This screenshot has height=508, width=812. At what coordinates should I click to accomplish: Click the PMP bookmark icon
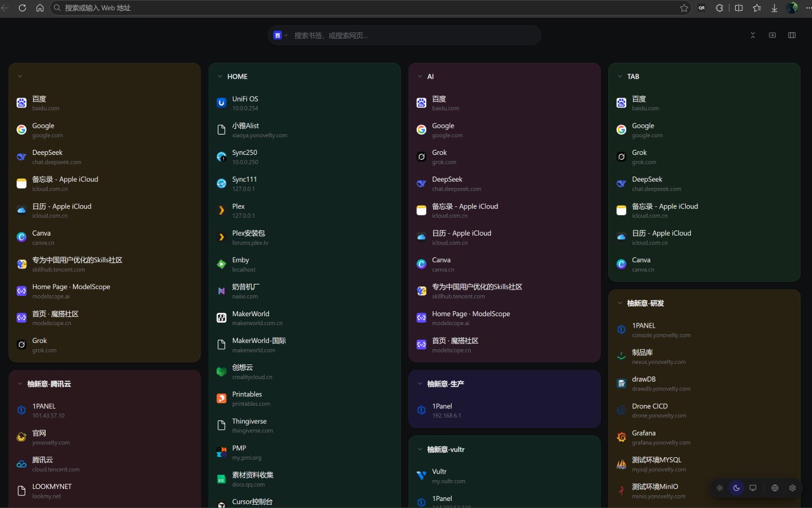[221, 452]
